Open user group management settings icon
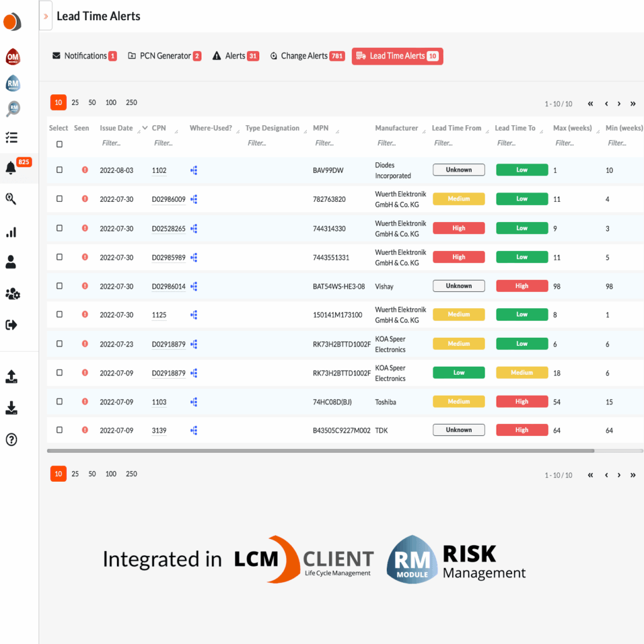 click(x=12, y=294)
